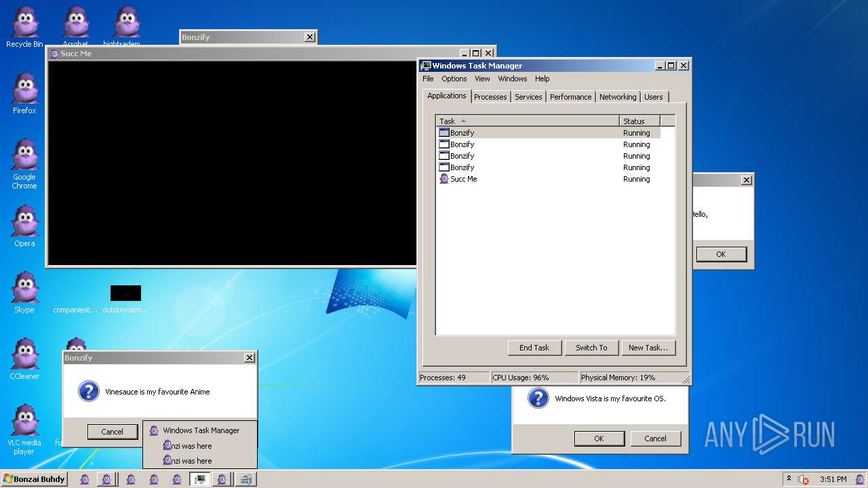The image size is (868, 488).
Task: Launch the Firefox desktop shortcut
Action: click(24, 94)
